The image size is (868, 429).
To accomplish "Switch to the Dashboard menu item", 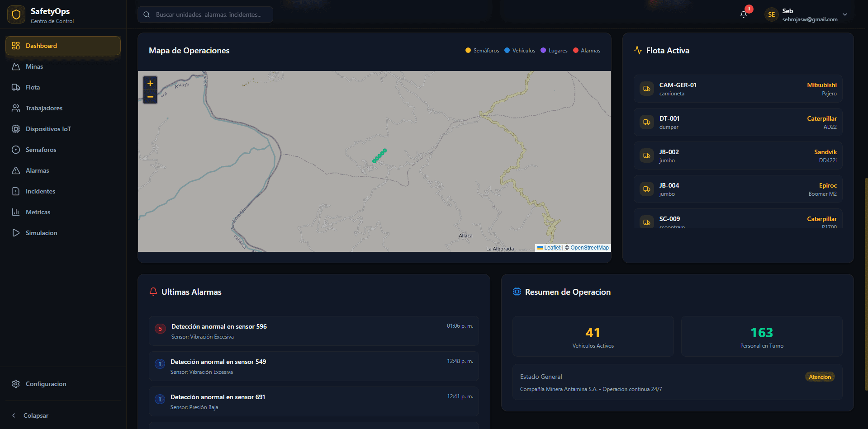I will [x=42, y=46].
